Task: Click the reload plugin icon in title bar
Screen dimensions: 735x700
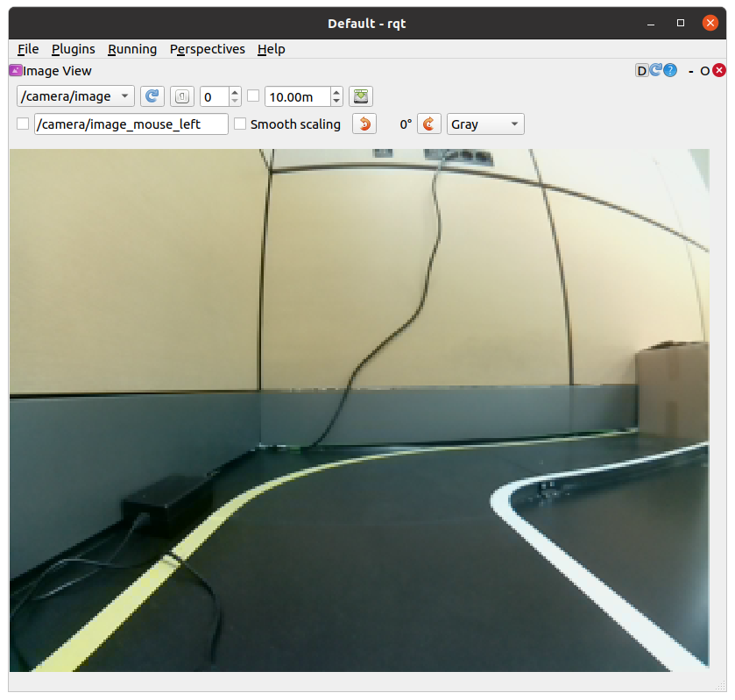Action: (656, 70)
